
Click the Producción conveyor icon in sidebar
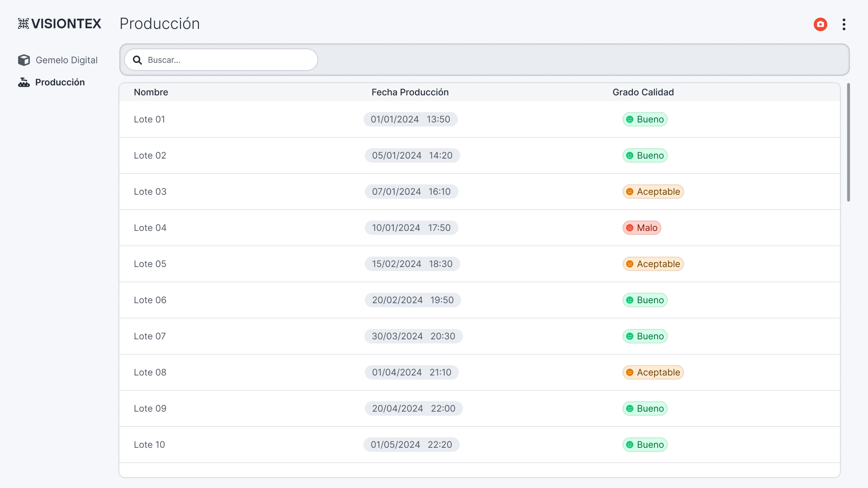point(24,82)
